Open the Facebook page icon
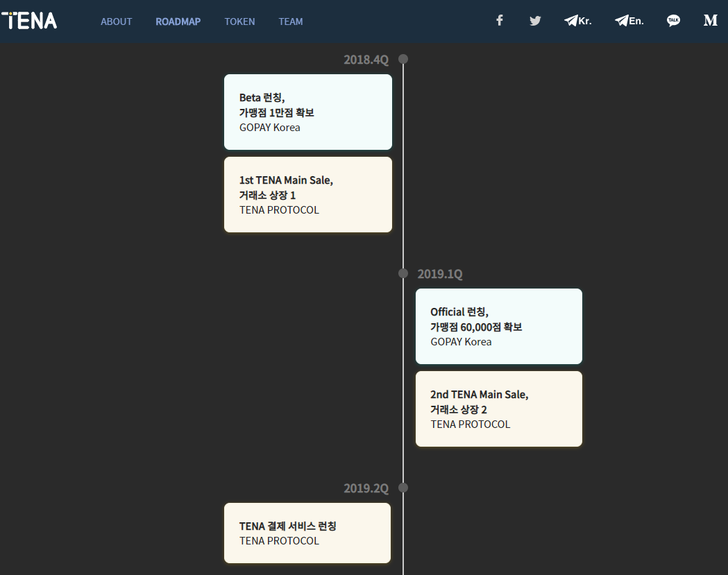Viewport: 728px width, 575px height. 500,20
